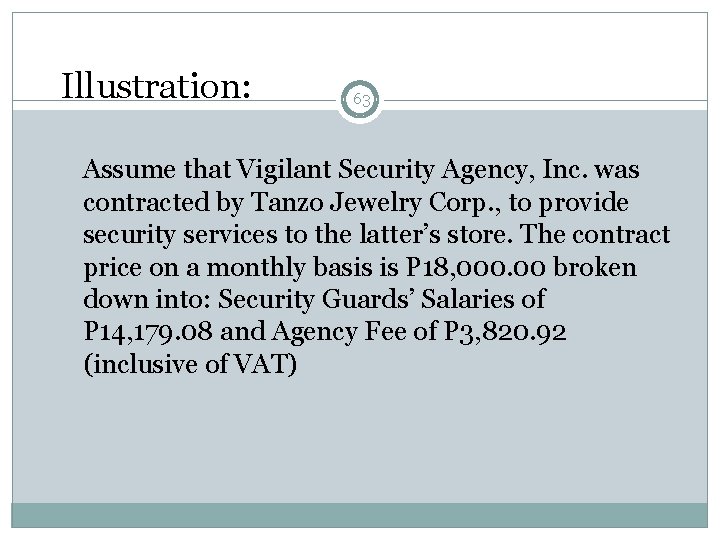Click the dark teal footer bar
Viewport: 720px width, 540px height.
[360, 513]
